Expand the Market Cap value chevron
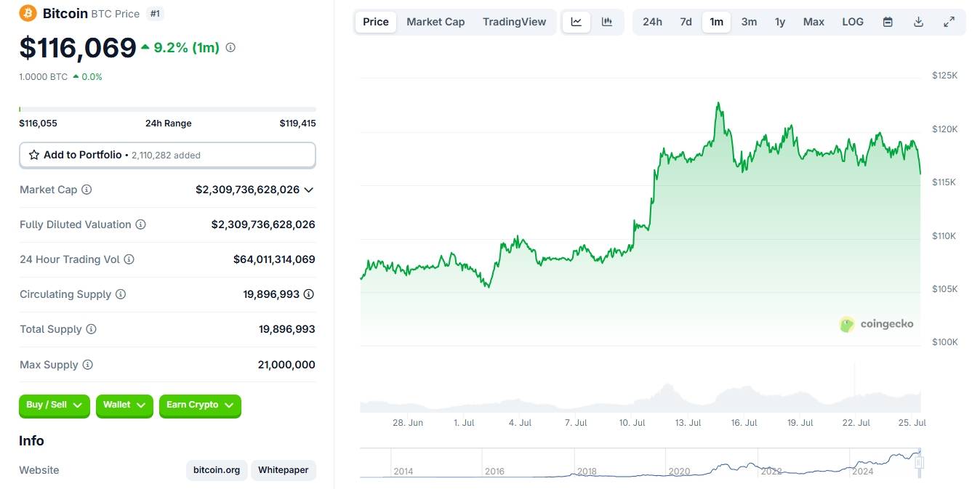Image resolution: width=980 pixels, height=489 pixels. [x=308, y=190]
